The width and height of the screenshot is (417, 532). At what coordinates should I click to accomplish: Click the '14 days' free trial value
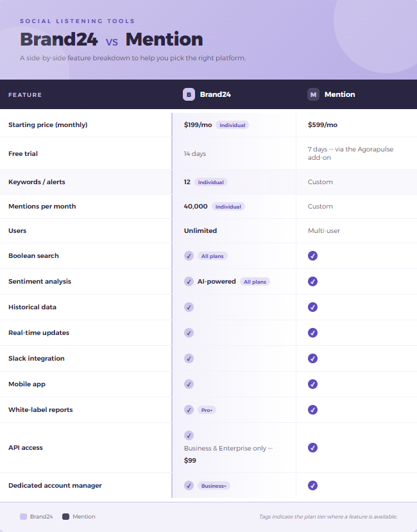pyautogui.click(x=195, y=154)
